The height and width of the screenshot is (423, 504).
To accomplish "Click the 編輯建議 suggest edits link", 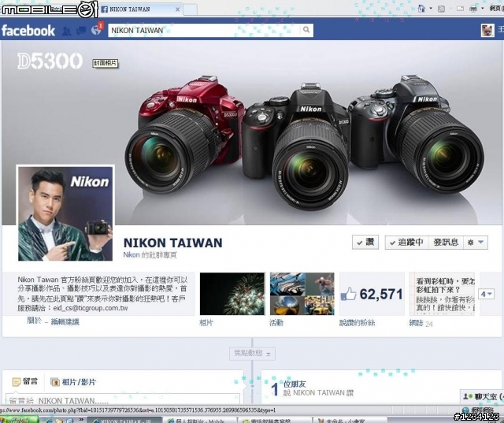I will pos(65,321).
